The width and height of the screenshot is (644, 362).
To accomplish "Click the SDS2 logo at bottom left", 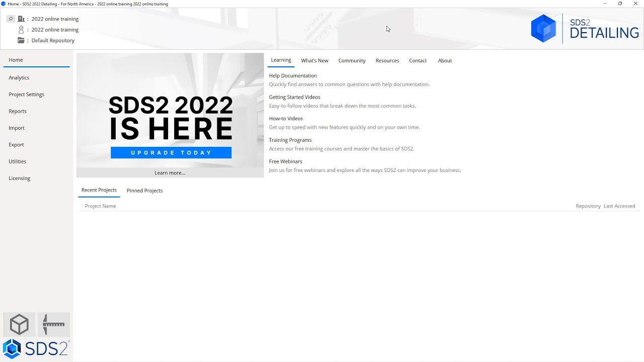I will click(x=36, y=349).
